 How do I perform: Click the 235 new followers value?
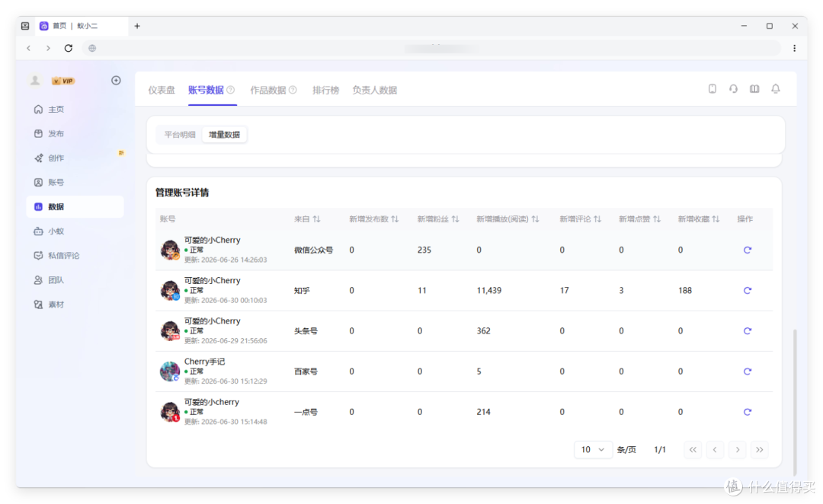[x=424, y=250]
